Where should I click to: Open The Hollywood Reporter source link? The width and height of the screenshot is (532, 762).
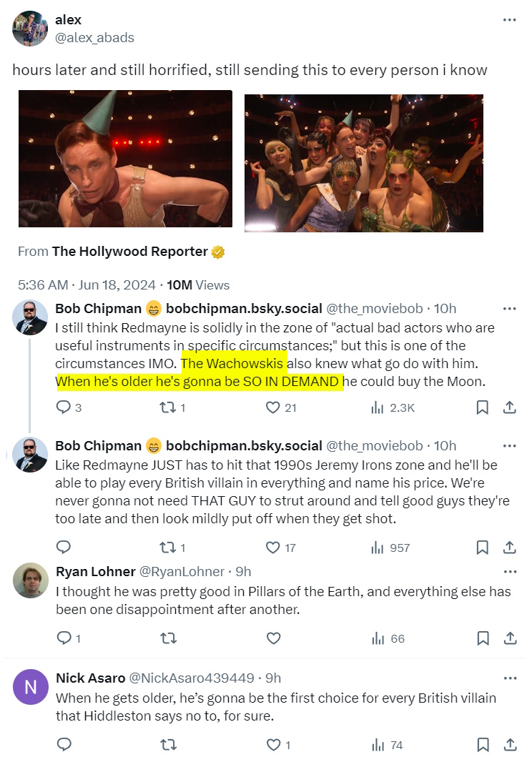[129, 252]
